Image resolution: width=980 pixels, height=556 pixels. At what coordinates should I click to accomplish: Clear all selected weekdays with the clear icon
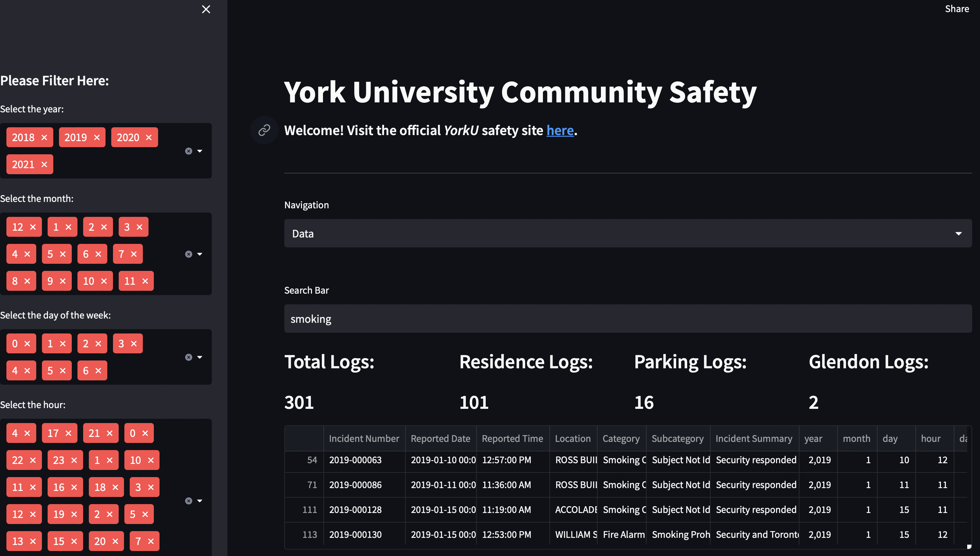point(189,357)
